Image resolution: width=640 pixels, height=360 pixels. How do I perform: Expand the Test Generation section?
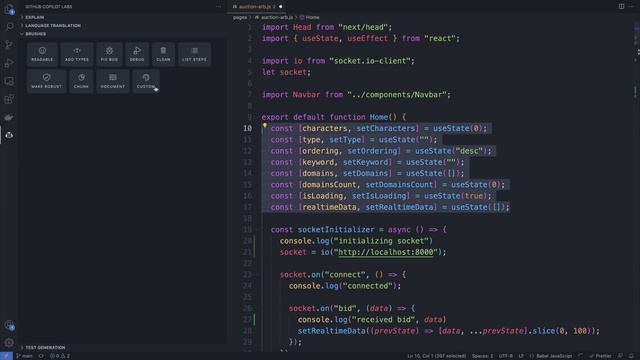click(45, 348)
